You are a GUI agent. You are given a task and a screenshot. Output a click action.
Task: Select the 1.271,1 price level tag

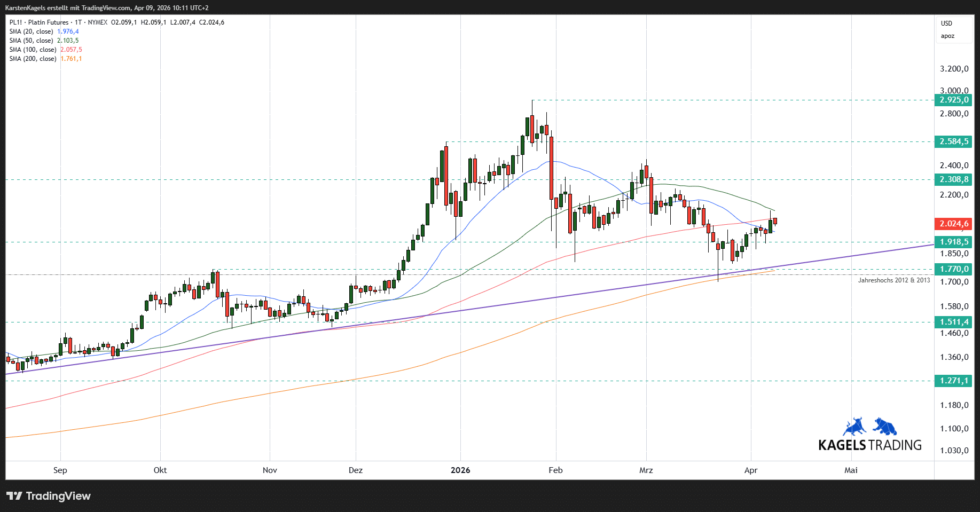point(954,381)
